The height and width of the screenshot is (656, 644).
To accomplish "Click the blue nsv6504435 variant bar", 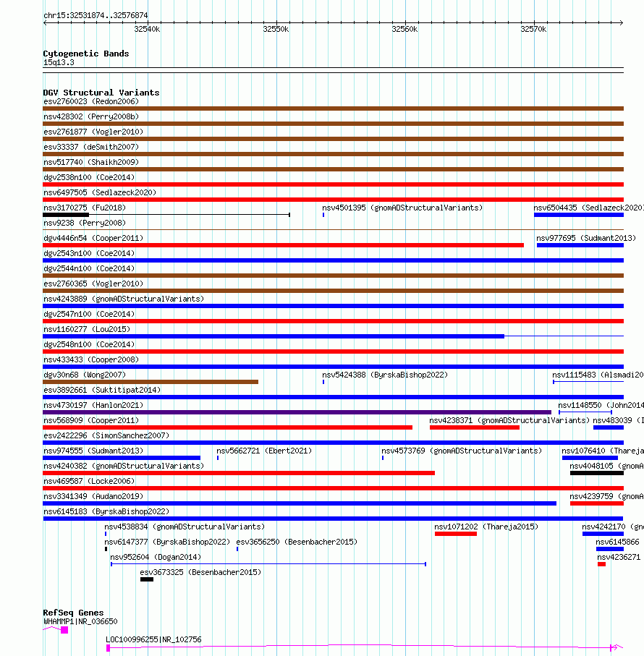I will [579, 215].
